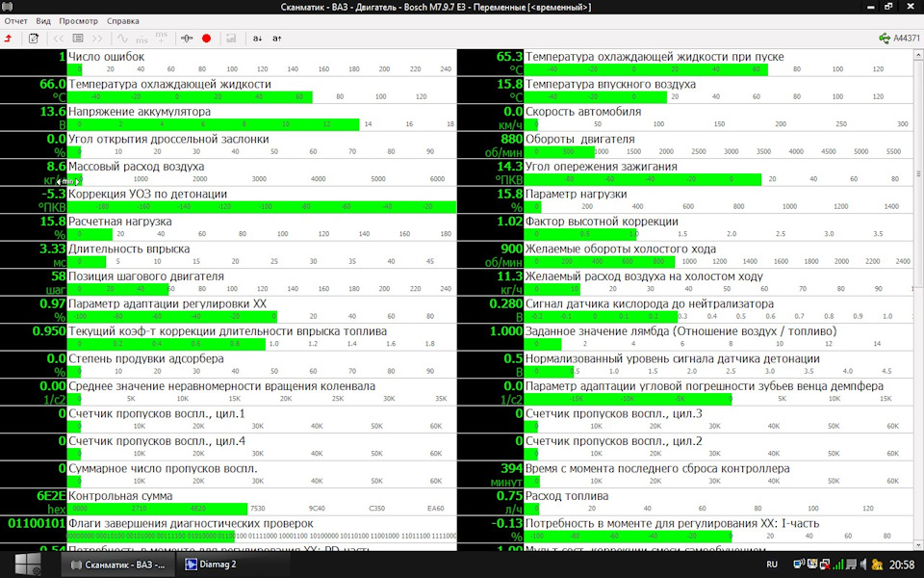Select Температура охлаждающей жидкости label
The image size is (924, 578).
(x=169, y=84)
